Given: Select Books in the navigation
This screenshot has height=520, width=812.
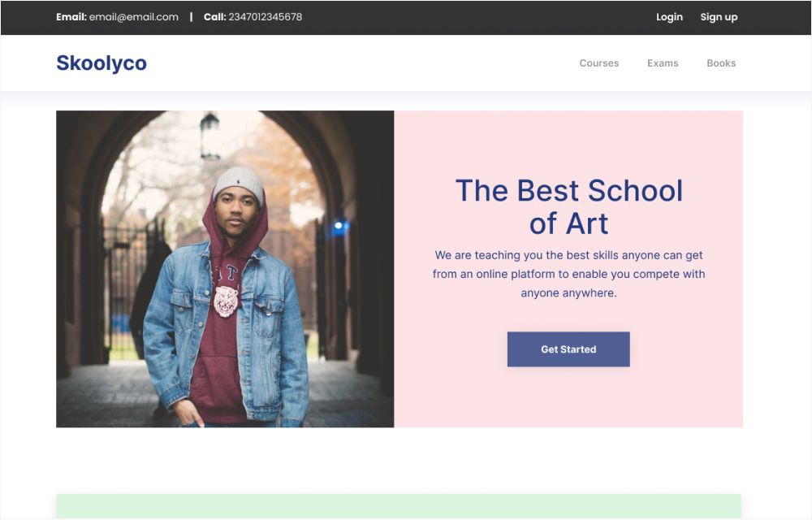Looking at the screenshot, I should tap(721, 63).
